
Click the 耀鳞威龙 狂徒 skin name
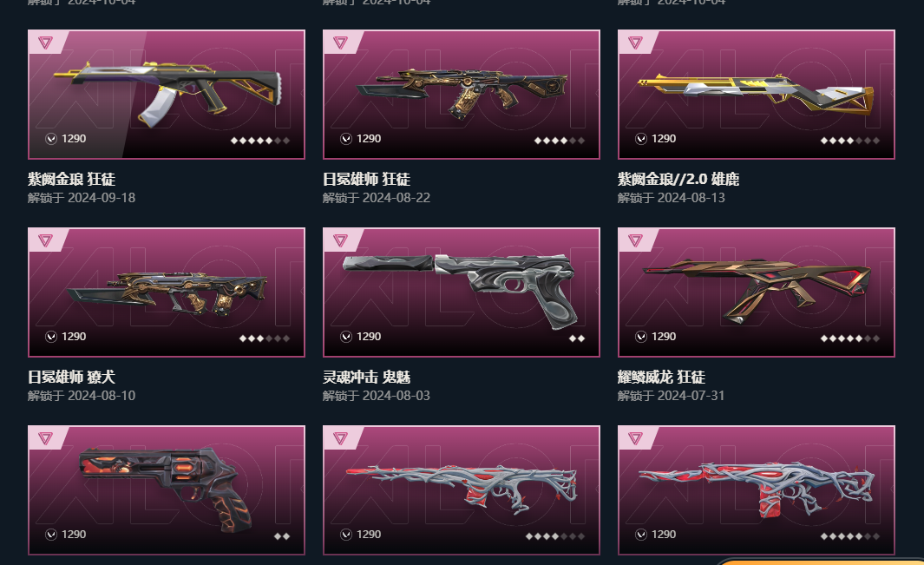pyautogui.click(x=661, y=377)
